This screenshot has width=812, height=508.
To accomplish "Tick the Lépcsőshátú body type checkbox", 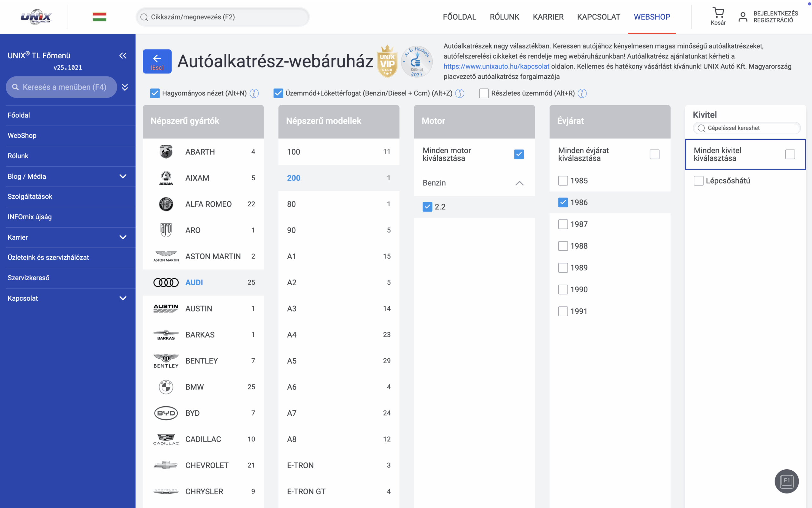I will 698,181.
